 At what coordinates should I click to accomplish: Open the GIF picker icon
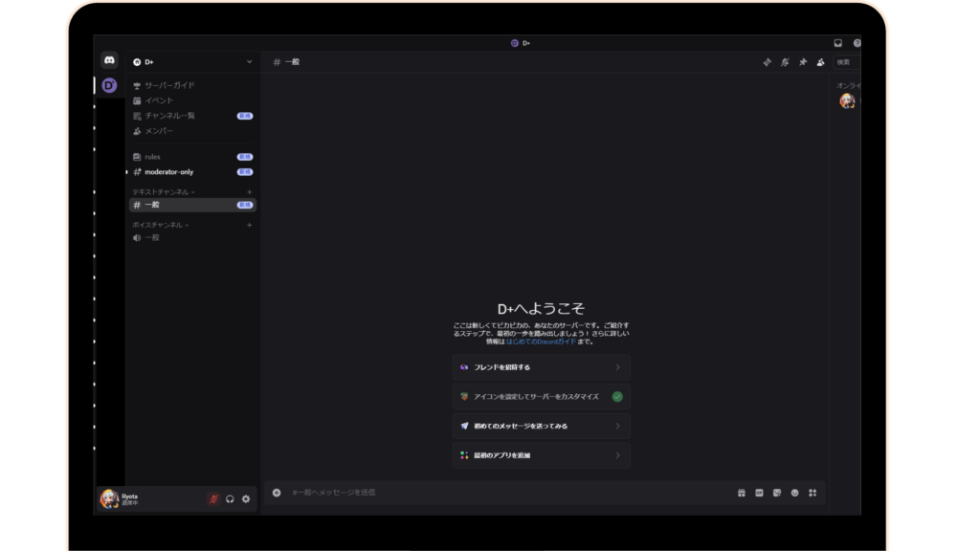(759, 493)
